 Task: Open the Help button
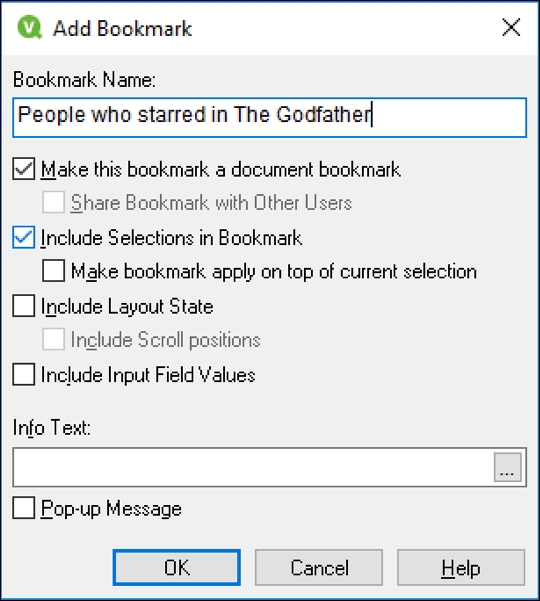coord(461,567)
